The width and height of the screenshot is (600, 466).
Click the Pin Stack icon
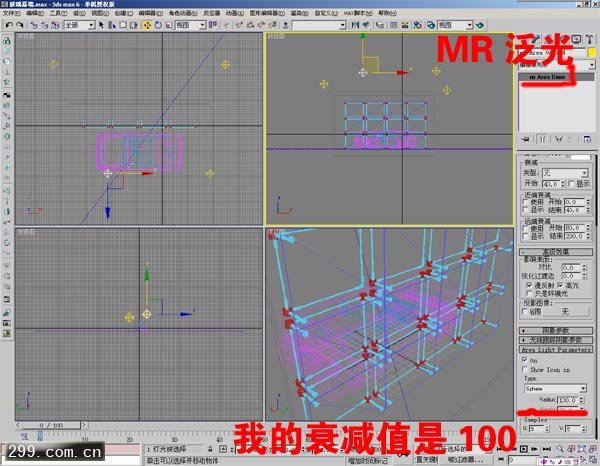click(x=525, y=139)
